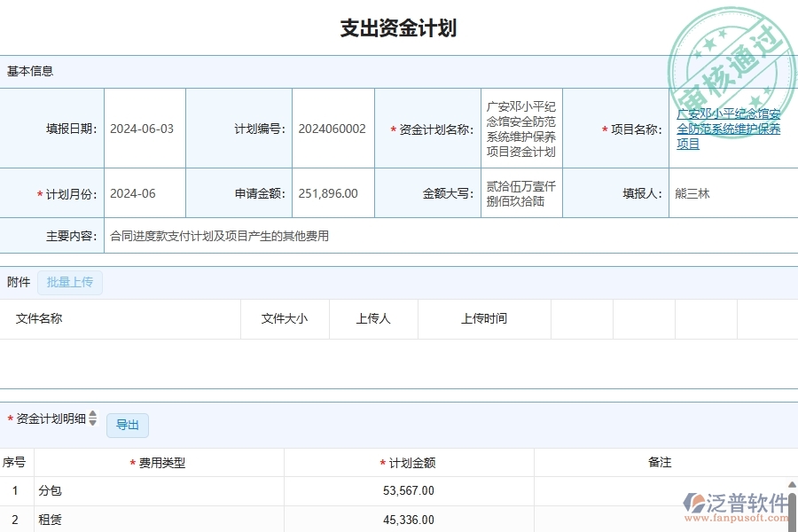The image size is (798, 532).
Task: Sort 资金计划明细 descending with down arrow
Action: pyautogui.click(x=92, y=424)
